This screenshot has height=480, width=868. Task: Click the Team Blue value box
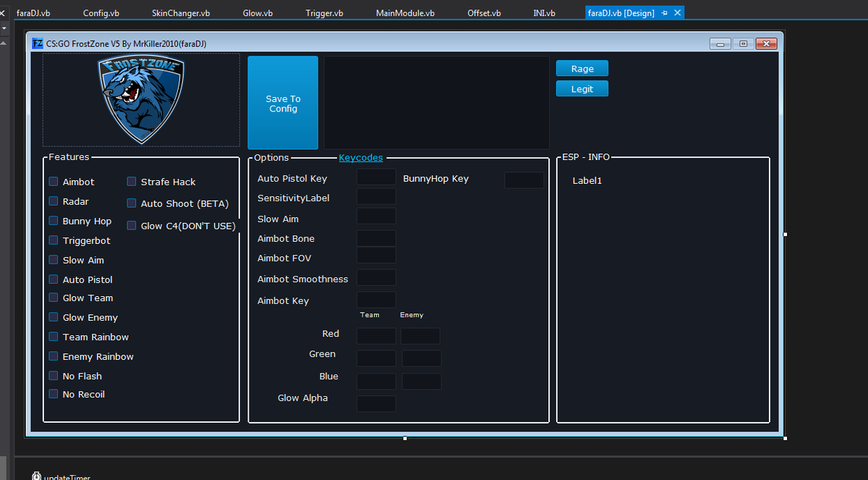pos(376,382)
